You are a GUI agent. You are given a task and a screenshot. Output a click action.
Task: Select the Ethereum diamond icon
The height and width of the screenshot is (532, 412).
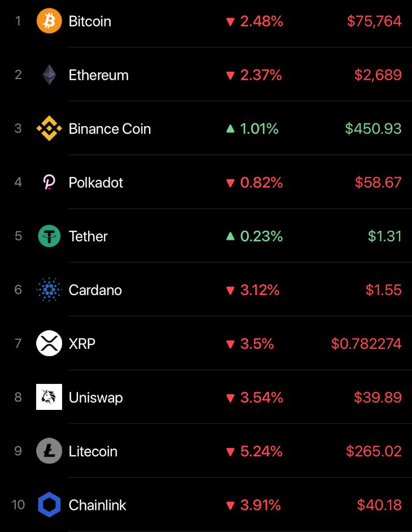pos(49,75)
